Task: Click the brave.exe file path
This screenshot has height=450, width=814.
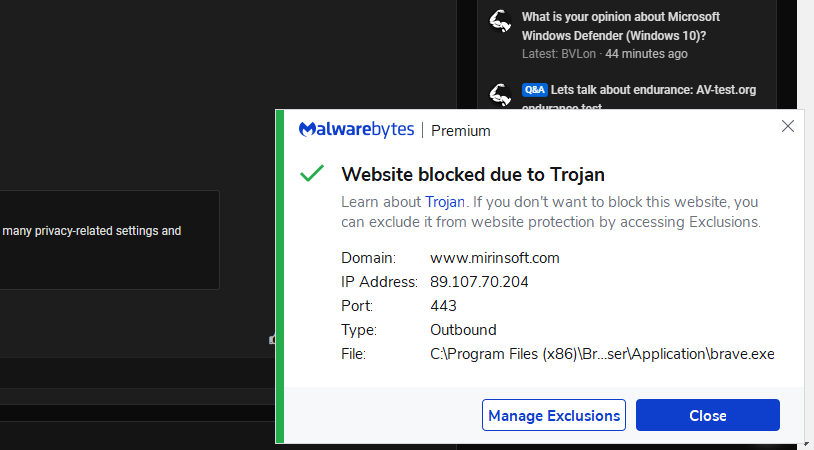Action: [602, 354]
